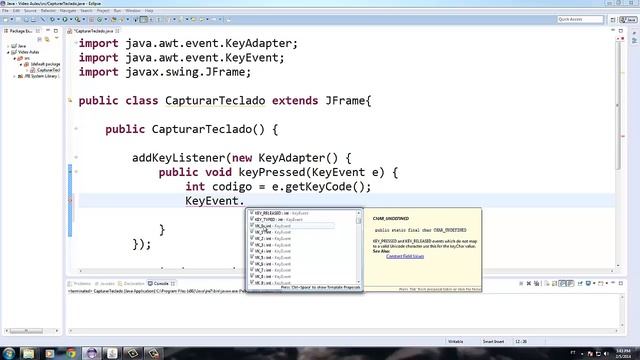Collapse the keyPressed method fold marker
The width and height of the screenshot is (640, 360).
pyautogui.click(x=76, y=172)
